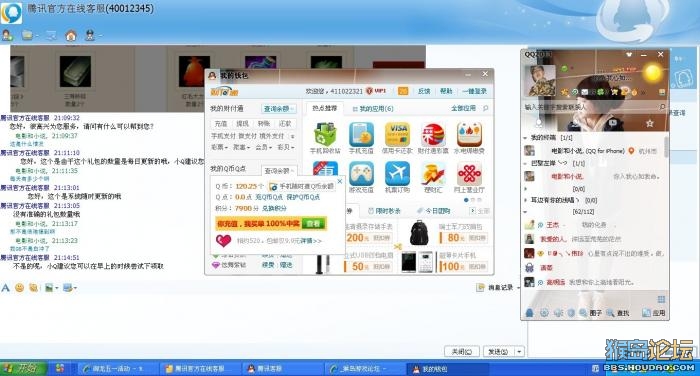Click 查询余额 under 我的Q币Q点
Image resolution: width=700 pixels, height=376 pixels.
(279, 171)
